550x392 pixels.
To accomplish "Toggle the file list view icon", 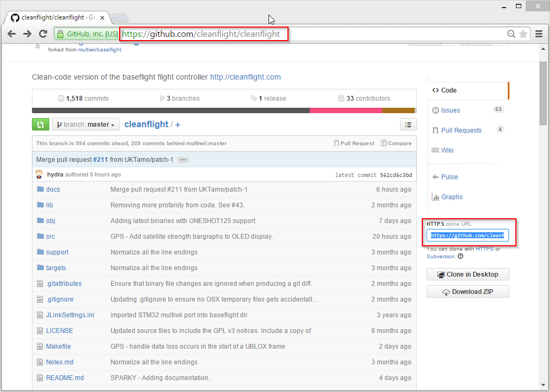I will [x=408, y=125].
